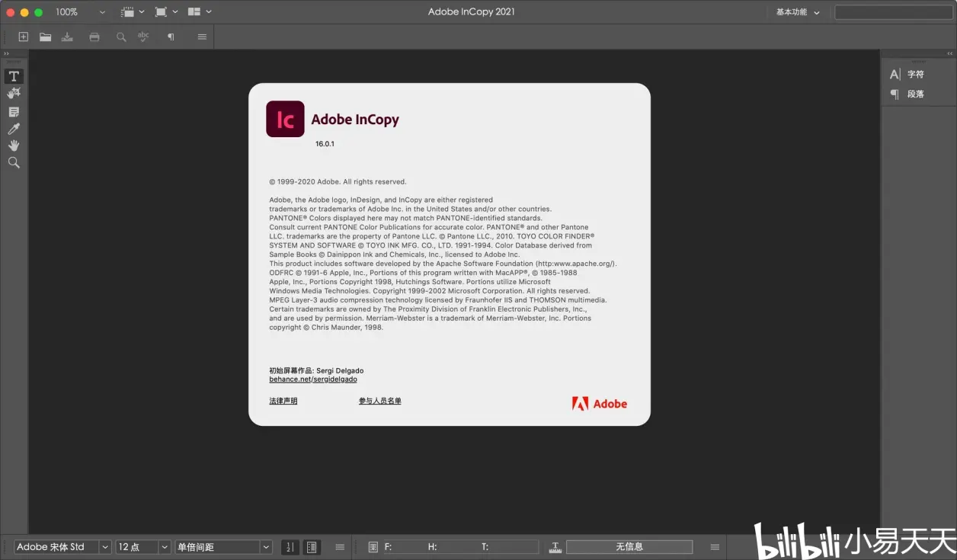Click the spell check abc icon

point(143,37)
